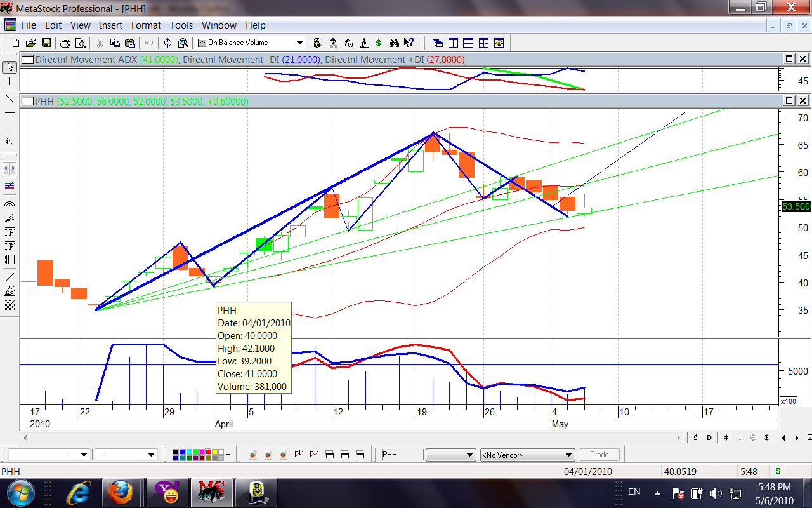The height and width of the screenshot is (508, 812).
Task: Open the empty dropdown beside PHH
Action: click(450, 455)
